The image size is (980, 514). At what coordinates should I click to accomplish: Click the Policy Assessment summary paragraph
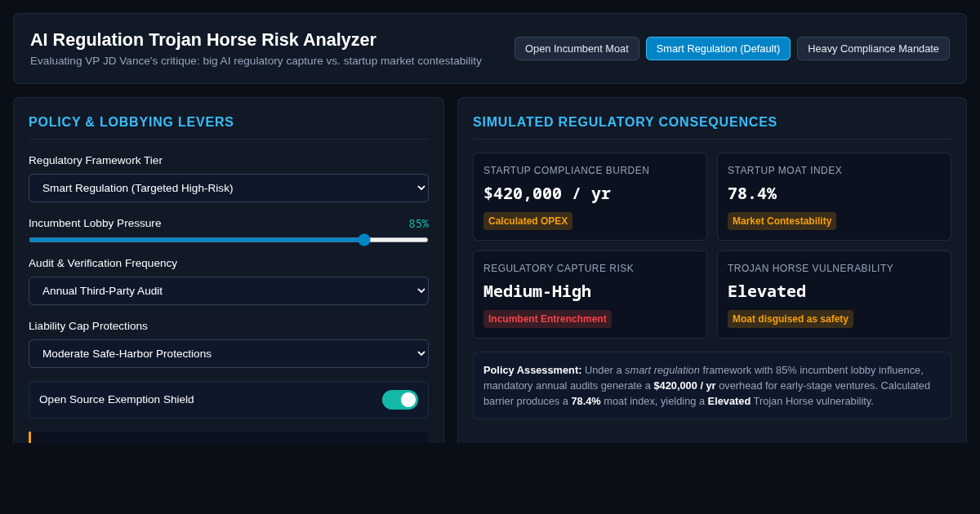[x=712, y=385]
